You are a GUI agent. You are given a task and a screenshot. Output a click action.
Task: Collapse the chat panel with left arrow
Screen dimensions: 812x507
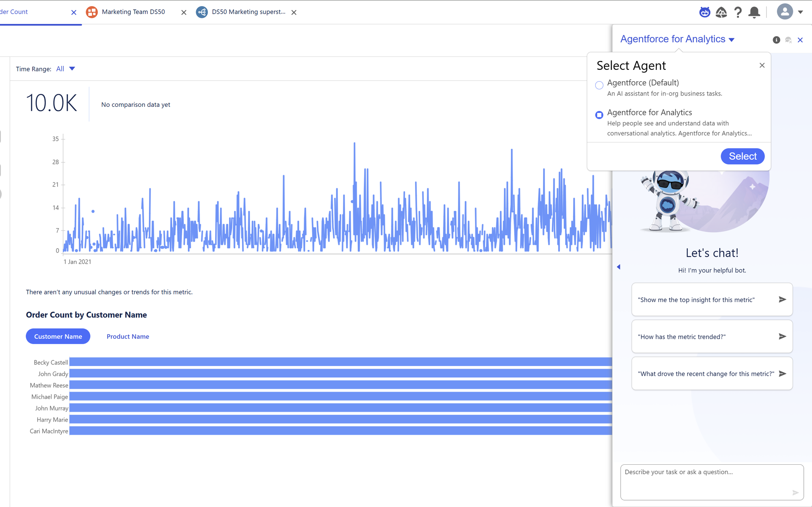click(619, 267)
